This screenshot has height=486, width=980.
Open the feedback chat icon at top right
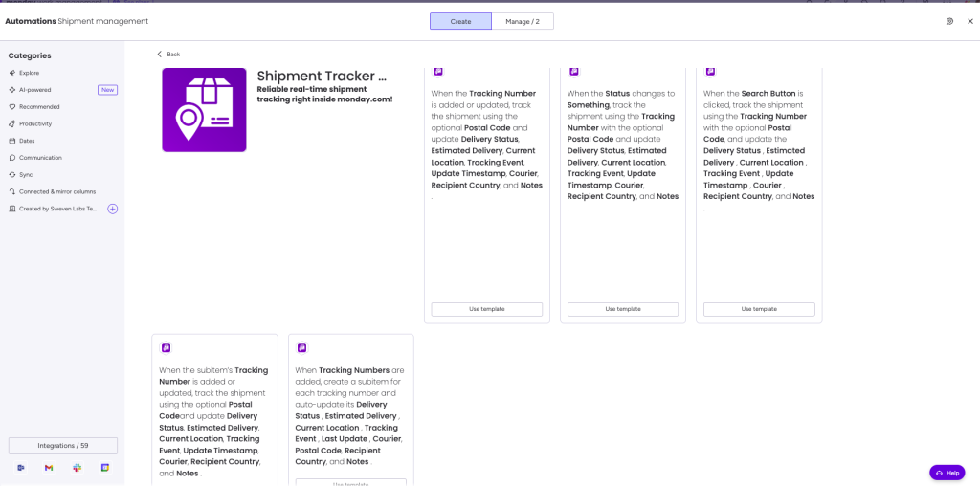[949, 21]
